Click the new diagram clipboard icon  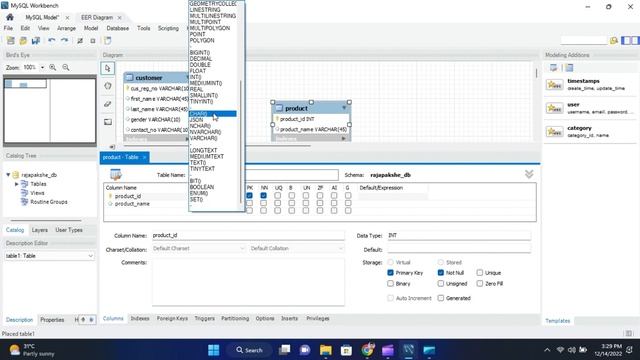tap(107, 40)
